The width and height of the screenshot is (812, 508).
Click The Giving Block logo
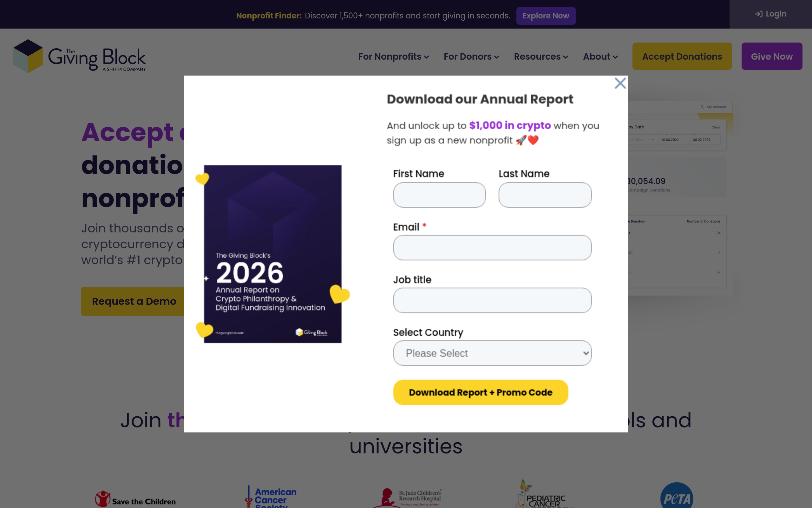pyautogui.click(x=80, y=56)
